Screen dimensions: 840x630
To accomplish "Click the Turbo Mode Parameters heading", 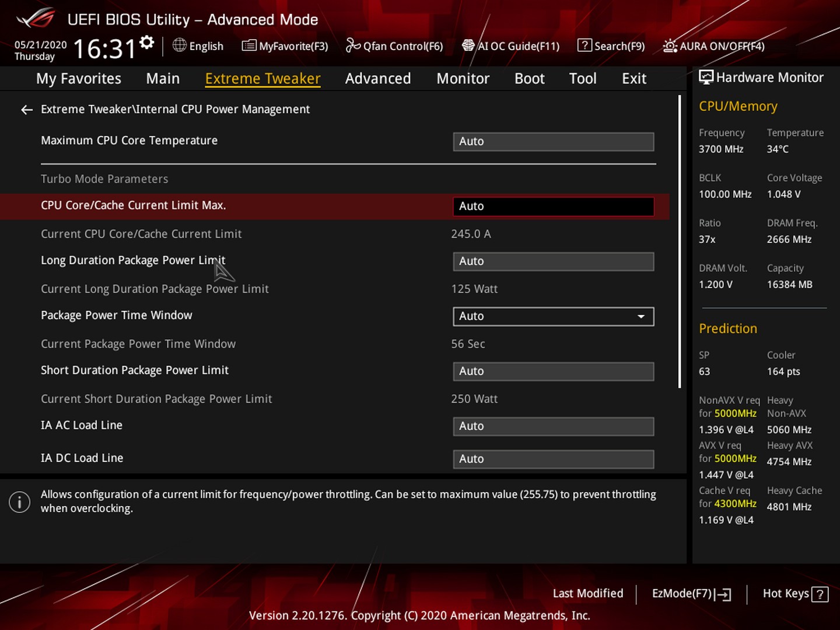I will click(104, 179).
